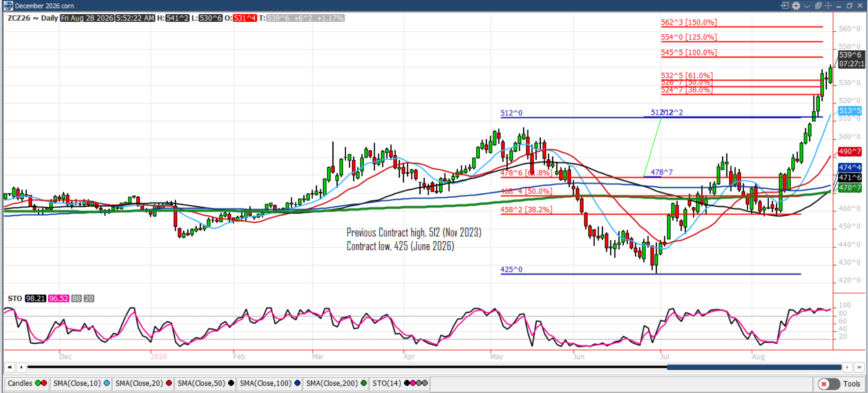
Task: Click the low price value 530^6
Action: [x=211, y=18]
